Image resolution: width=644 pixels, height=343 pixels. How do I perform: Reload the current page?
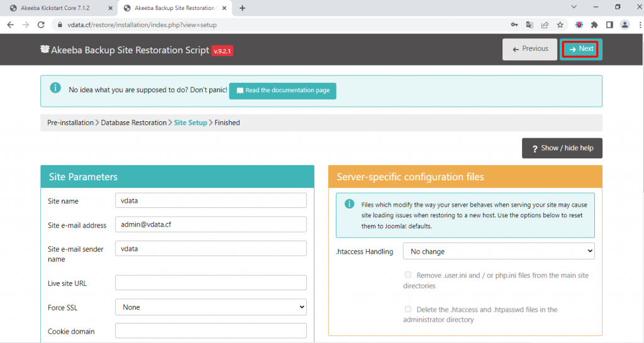pos(41,25)
